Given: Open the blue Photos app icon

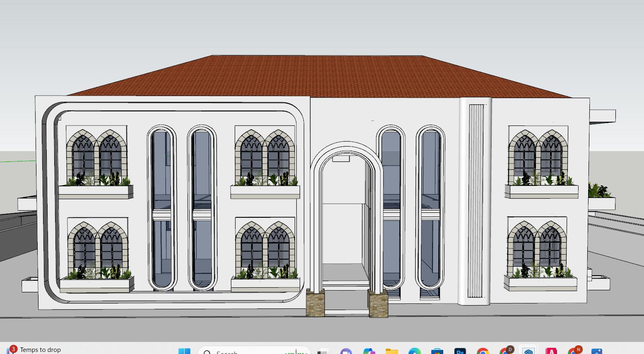Looking at the screenshot, I should pos(596,352).
